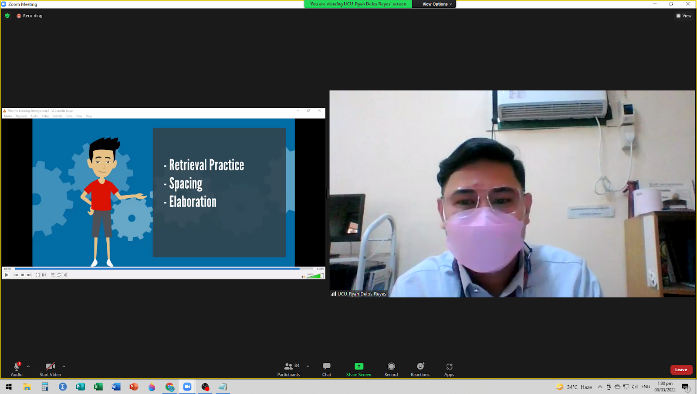
Task: Click the participant name label on video
Action: pyautogui.click(x=359, y=294)
